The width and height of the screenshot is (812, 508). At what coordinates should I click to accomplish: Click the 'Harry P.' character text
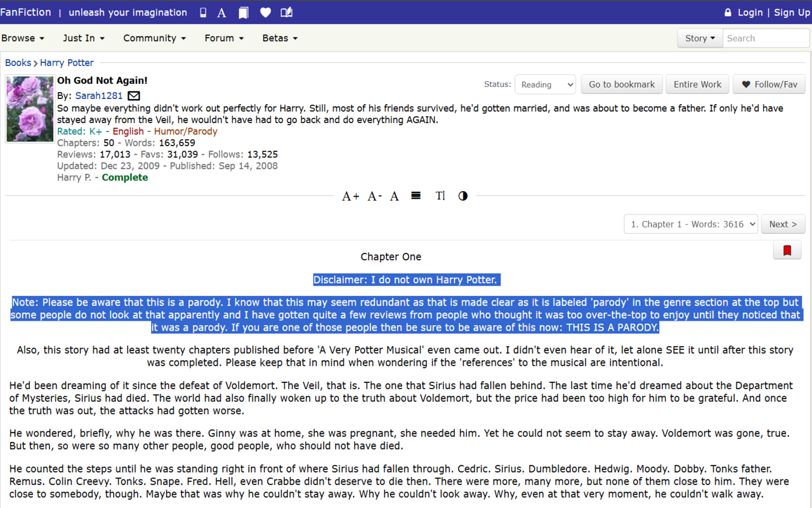click(x=75, y=178)
